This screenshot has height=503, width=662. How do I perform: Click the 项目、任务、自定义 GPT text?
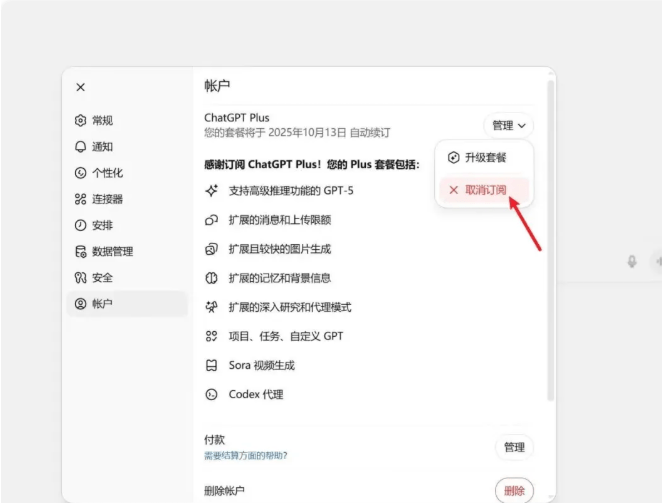click(x=286, y=336)
